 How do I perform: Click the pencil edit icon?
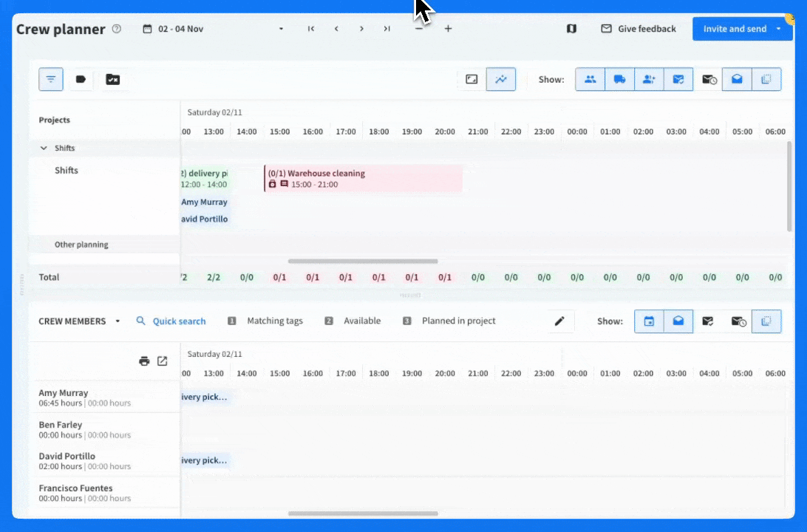tap(559, 321)
